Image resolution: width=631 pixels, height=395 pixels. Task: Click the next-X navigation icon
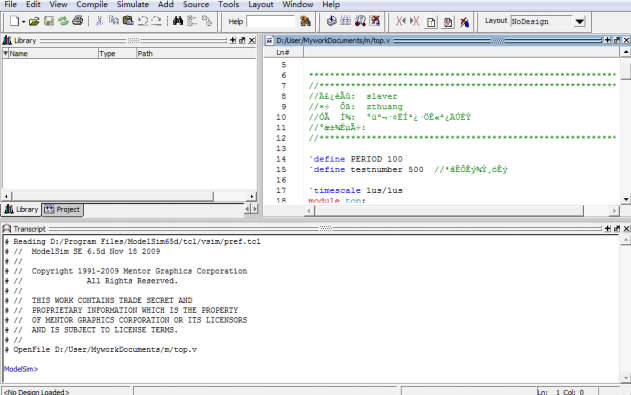(x=414, y=21)
